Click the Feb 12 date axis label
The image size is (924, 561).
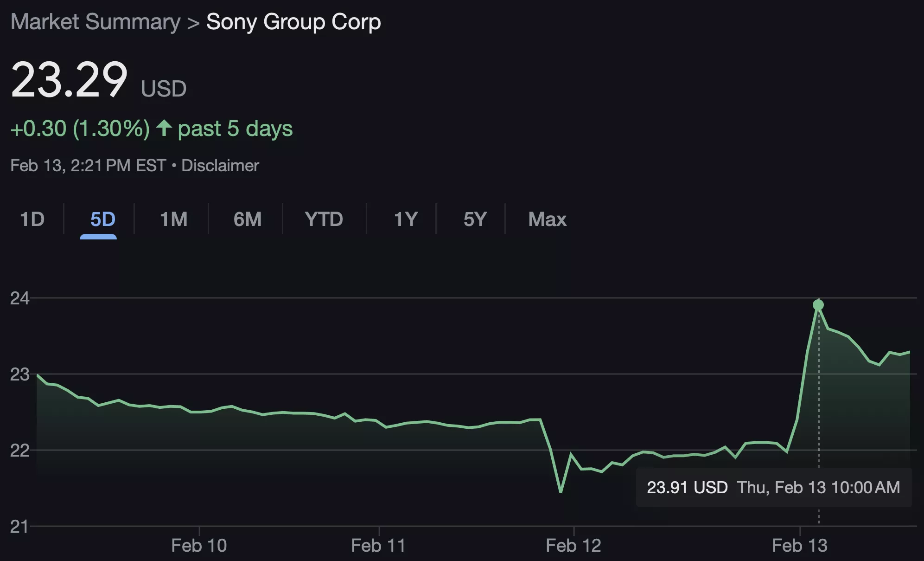pos(574,546)
